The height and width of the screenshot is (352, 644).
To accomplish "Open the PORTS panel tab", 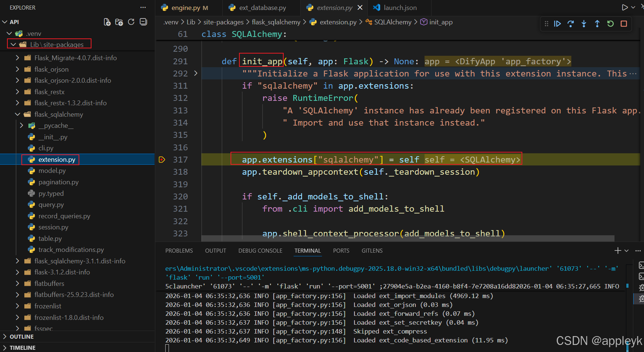I will (341, 251).
